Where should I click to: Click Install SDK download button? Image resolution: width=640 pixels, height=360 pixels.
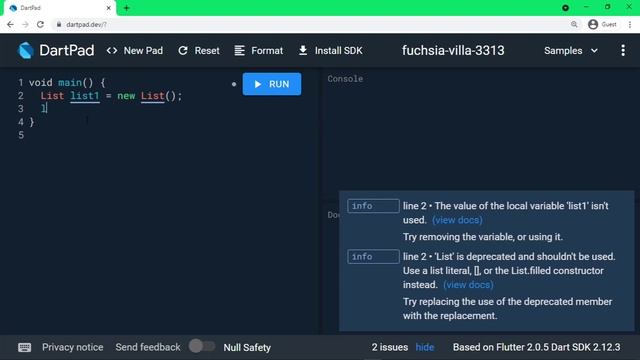(330, 51)
